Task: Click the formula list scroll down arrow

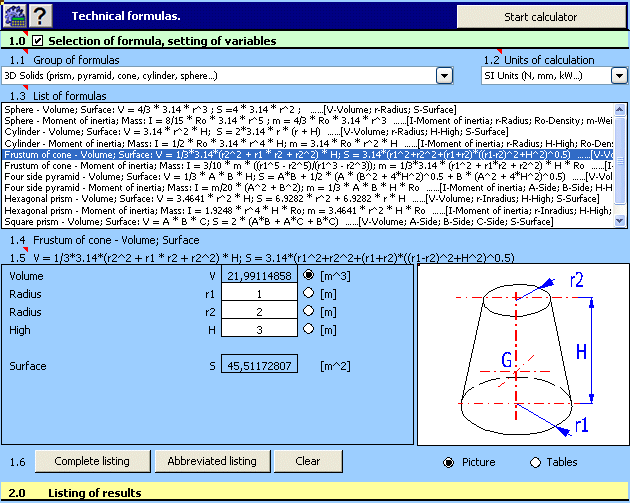Action: (620, 221)
